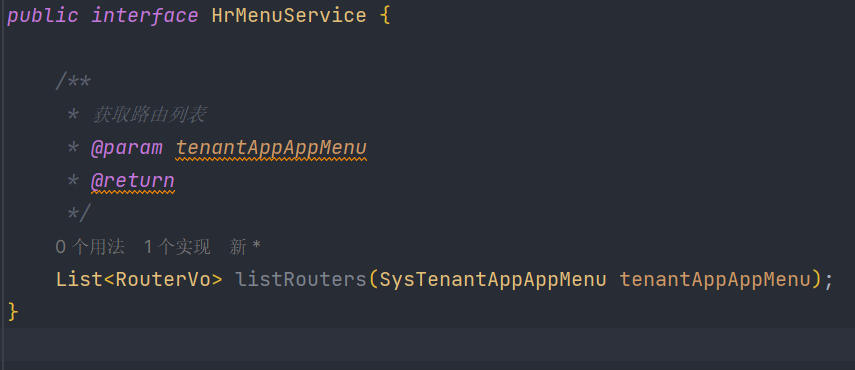Click tenantAppAppMenu in the Javadoc comment

point(271,148)
